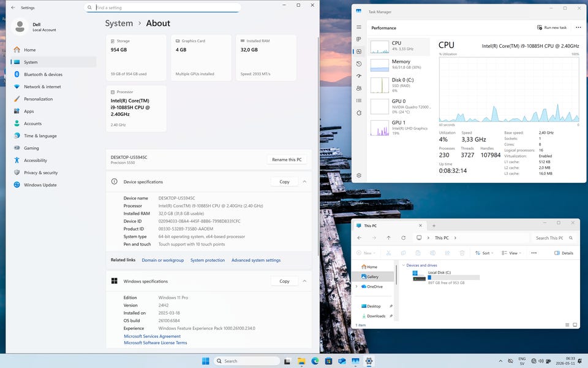
Task: Select Local Disk (C:) drive
Action: pyautogui.click(x=445, y=277)
